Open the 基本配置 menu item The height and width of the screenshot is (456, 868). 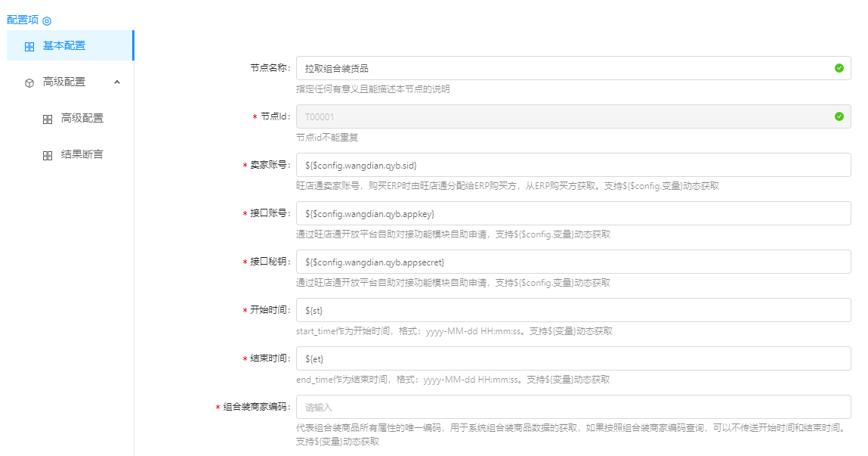coord(64,45)
